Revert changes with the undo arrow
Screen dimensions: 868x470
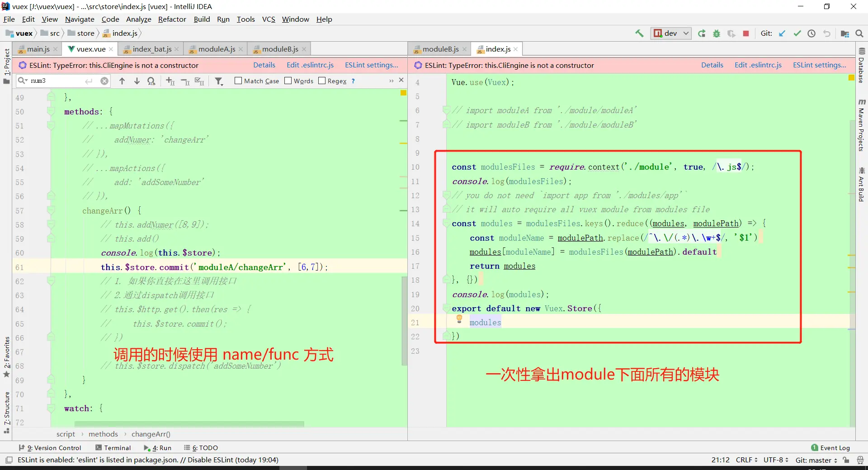coord(827,33)
